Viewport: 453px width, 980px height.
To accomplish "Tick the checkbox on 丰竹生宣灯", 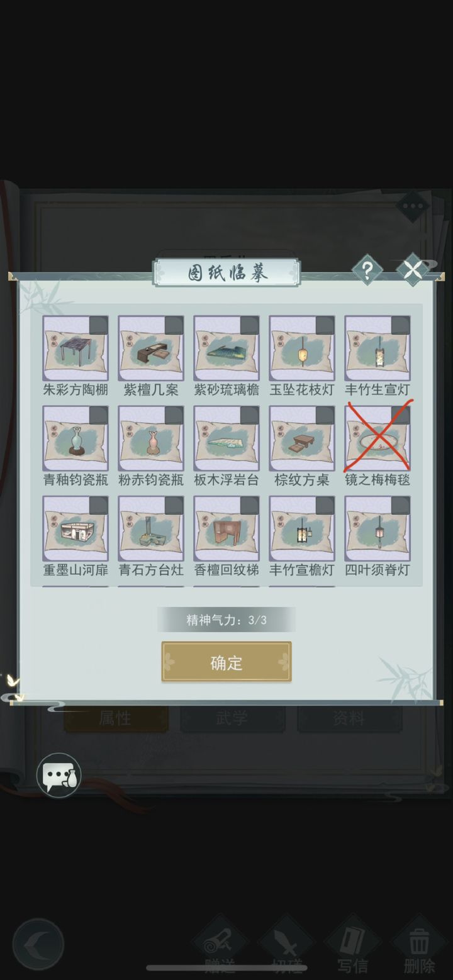I will (x=400, y=326).
